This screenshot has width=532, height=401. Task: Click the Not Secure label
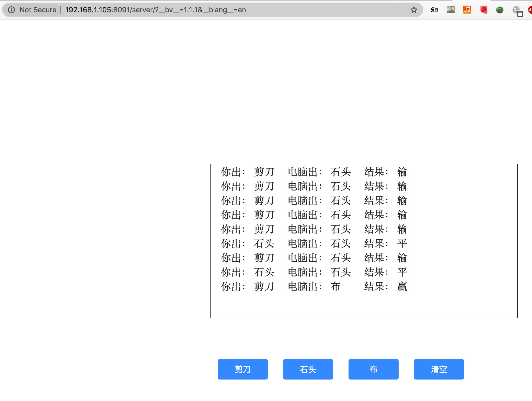(x=38, y=10)
